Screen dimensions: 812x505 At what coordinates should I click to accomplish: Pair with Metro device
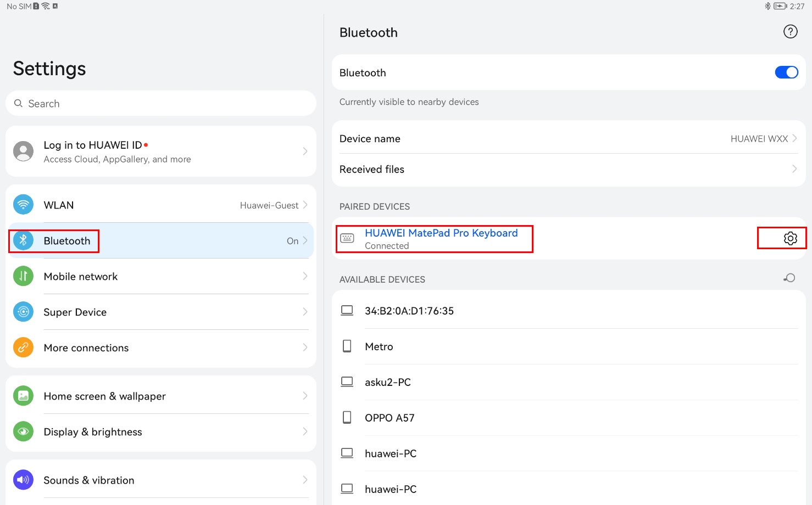(x=569, y=346)
